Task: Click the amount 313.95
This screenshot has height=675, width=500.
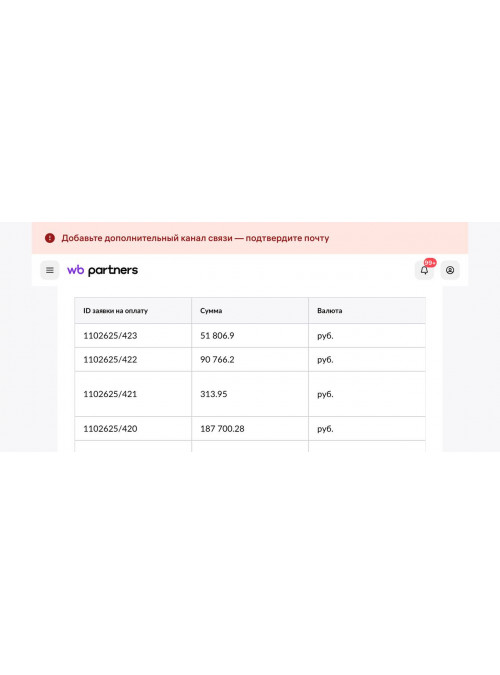Action: coord(214,394)
